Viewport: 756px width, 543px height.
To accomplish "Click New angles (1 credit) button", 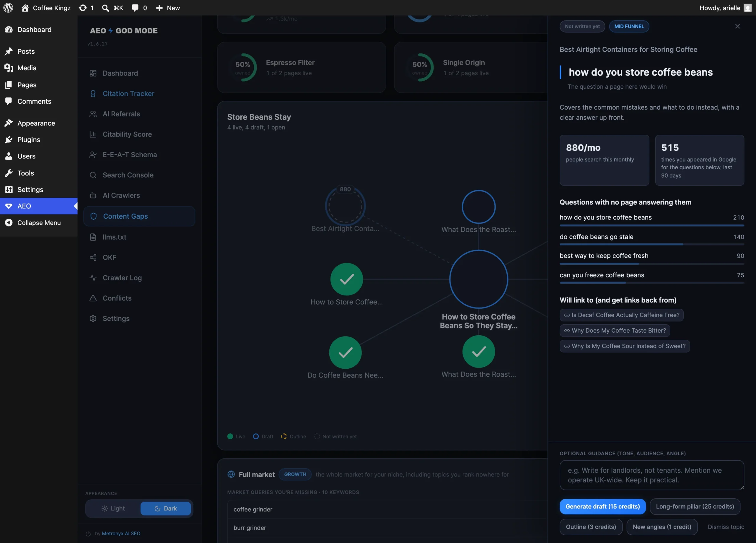I will (x=662, y=527).
